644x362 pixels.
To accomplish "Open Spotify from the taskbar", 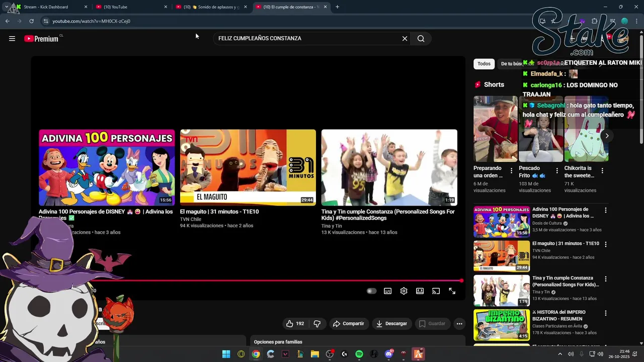I will pos(359,354).
